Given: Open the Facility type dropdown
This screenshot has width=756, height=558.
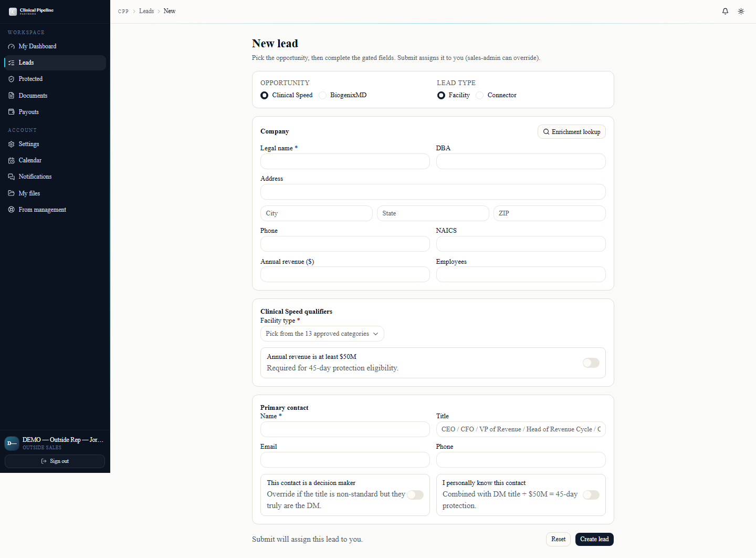Looking at the screenshot, I should click(322, 334).
